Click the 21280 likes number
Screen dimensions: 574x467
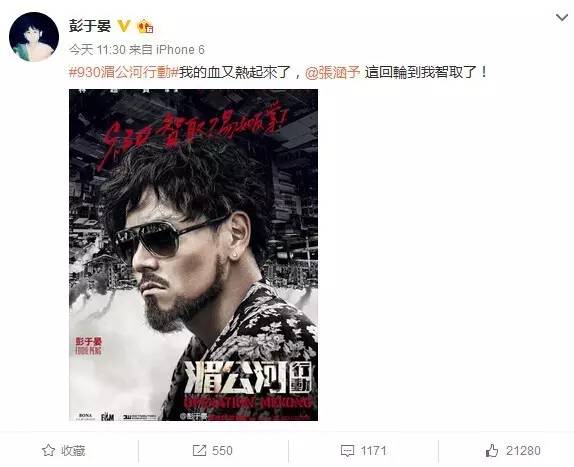click(x=523, y=451)
